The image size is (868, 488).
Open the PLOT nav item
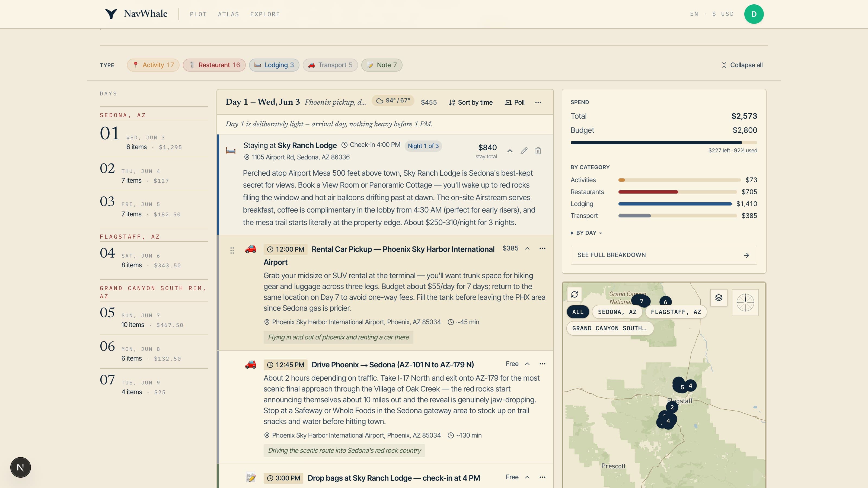pyautogui.click(x=198, y=14)
